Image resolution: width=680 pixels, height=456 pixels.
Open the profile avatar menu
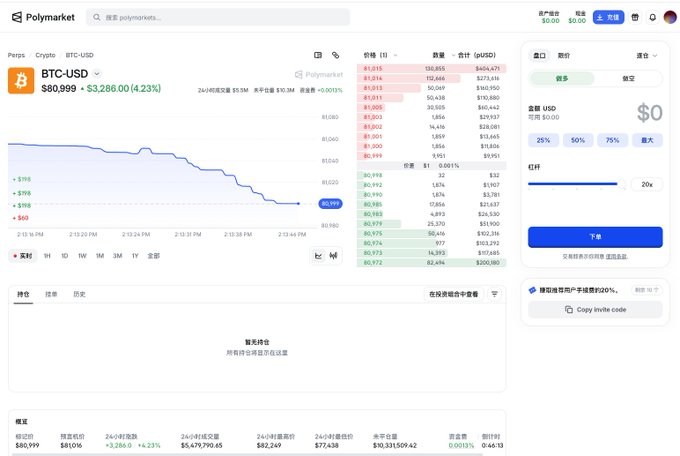[x=670, y=17]
